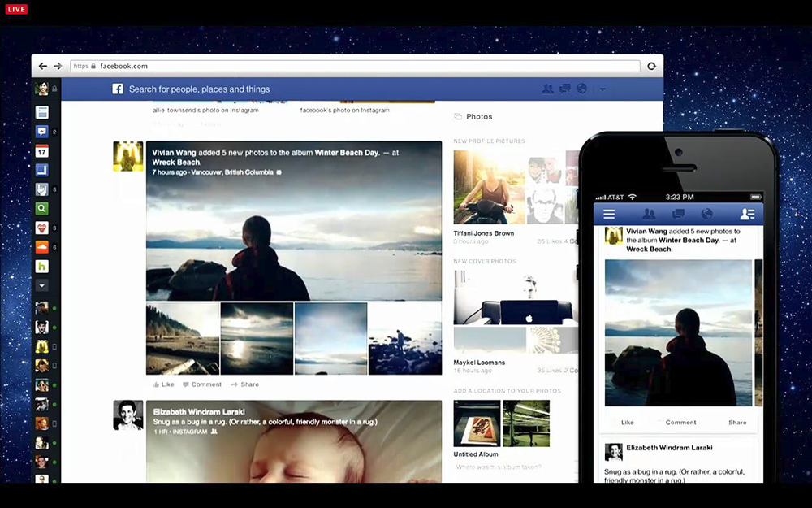This screenshot has width=812, height=508.
Task: Toggle the phone's right-side contacts panel icon
Action: (x=748, y=214)
